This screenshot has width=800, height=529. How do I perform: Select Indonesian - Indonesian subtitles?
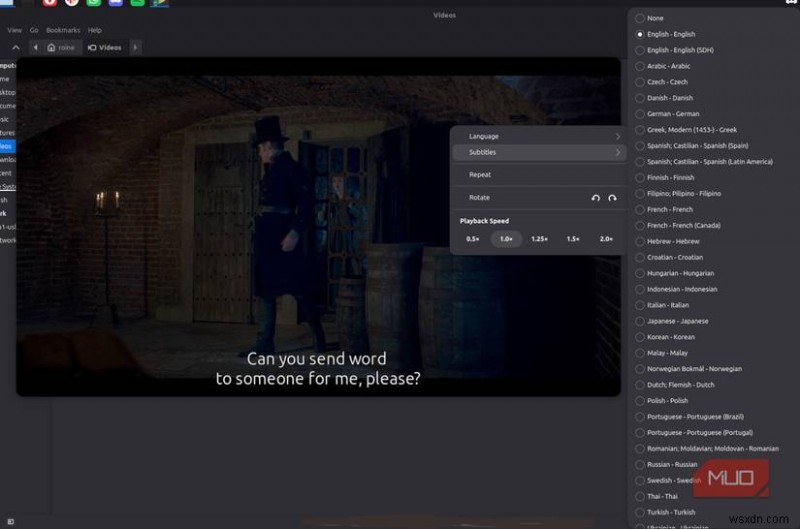coord(676,289)
